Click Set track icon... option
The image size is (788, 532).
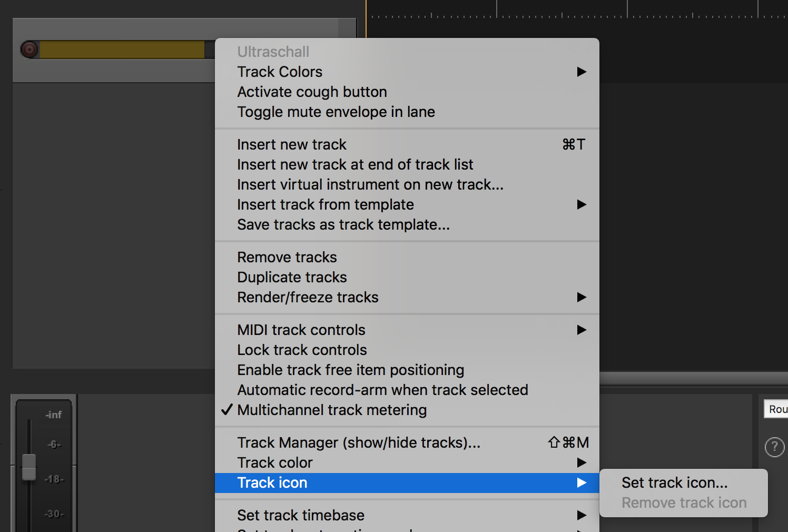tap(674, 482)
